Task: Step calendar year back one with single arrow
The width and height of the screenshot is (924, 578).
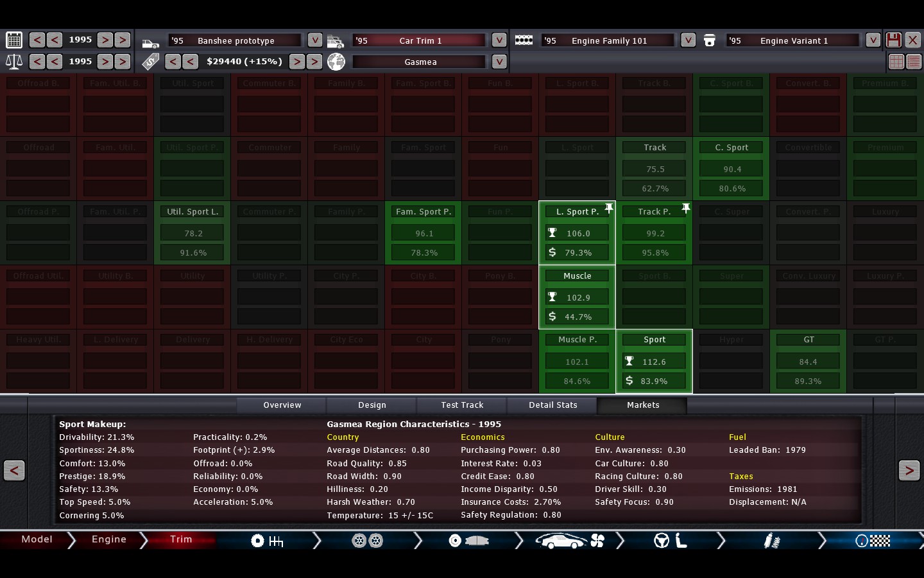Action: [x=55, y=40]
